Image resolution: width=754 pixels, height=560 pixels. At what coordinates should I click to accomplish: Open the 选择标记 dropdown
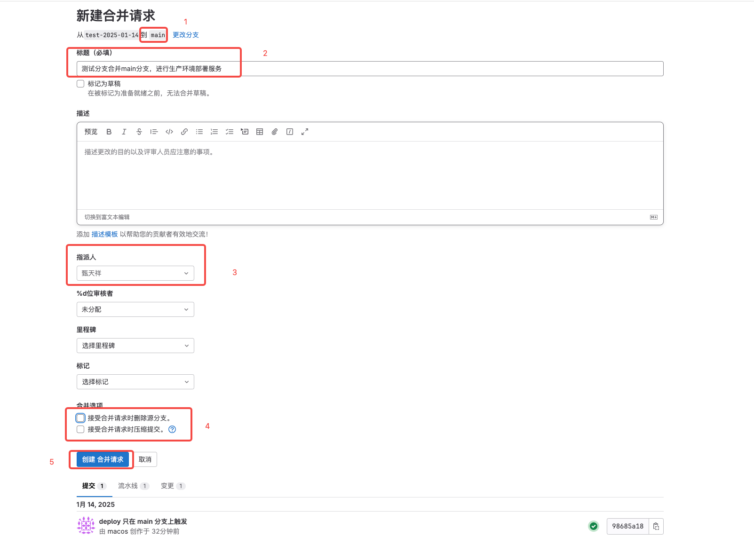click(135, 382)
